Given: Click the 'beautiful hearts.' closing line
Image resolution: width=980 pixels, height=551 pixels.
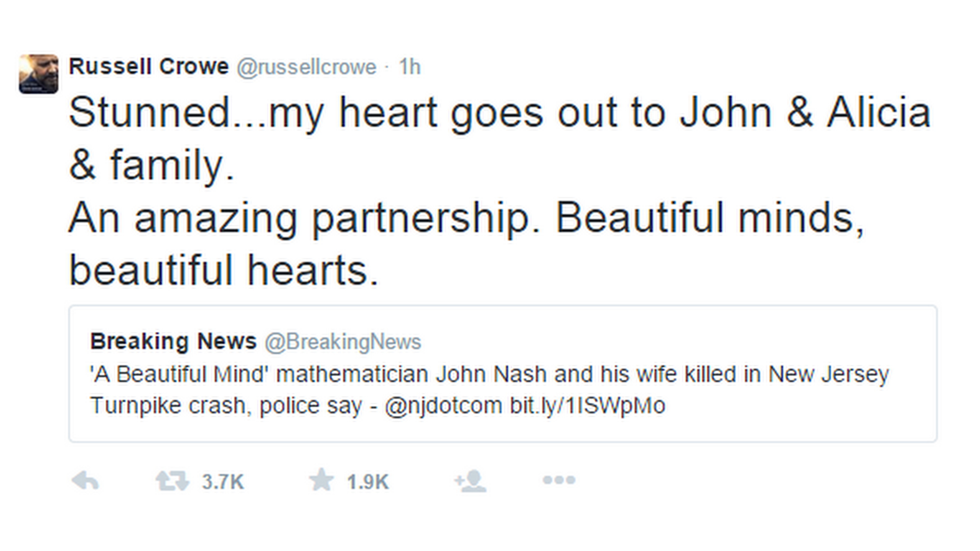Looking at the screenshot, I should 224,270.
